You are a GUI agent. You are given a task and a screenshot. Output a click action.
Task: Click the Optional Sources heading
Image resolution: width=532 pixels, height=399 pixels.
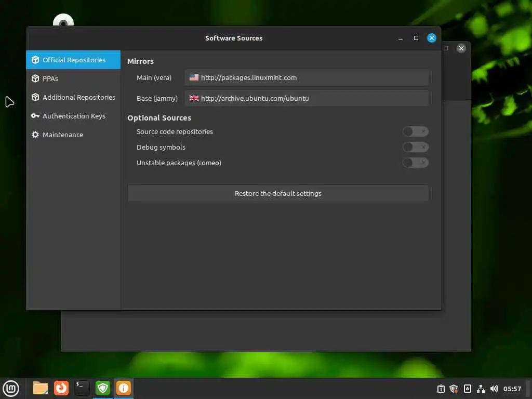pos(159,118)
